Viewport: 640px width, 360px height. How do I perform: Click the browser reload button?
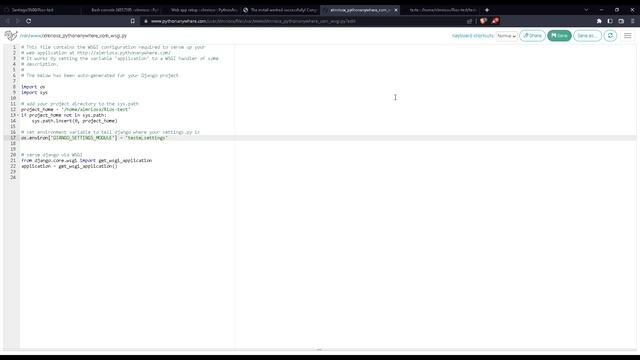tap(29, 21)
